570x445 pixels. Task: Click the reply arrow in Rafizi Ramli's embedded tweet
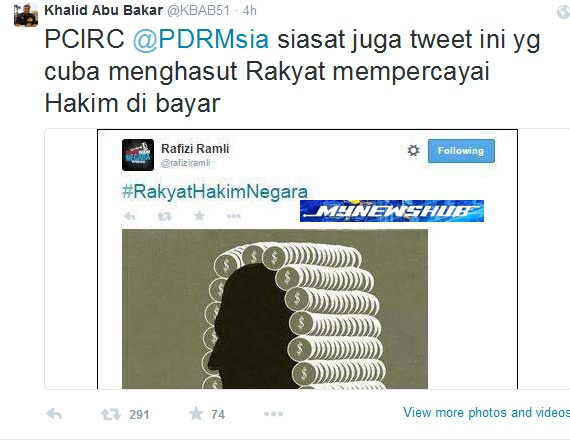[129, 216]
